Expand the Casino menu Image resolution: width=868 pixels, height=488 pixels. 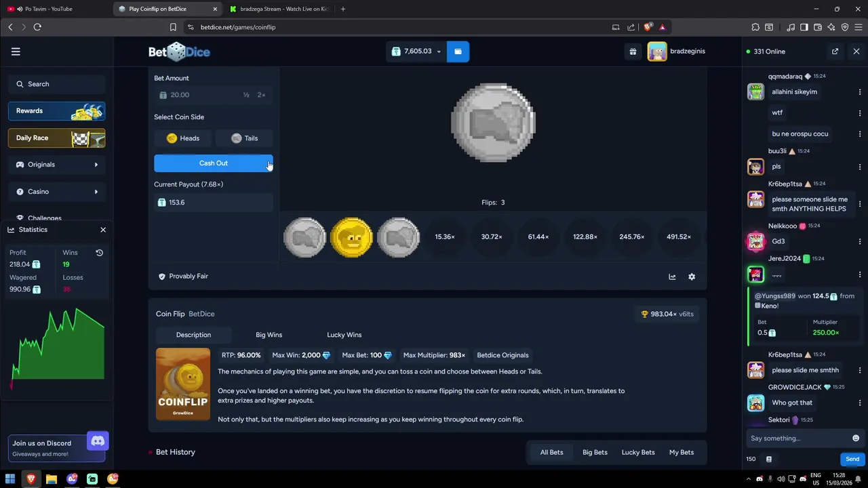click(x=57, y=192)
